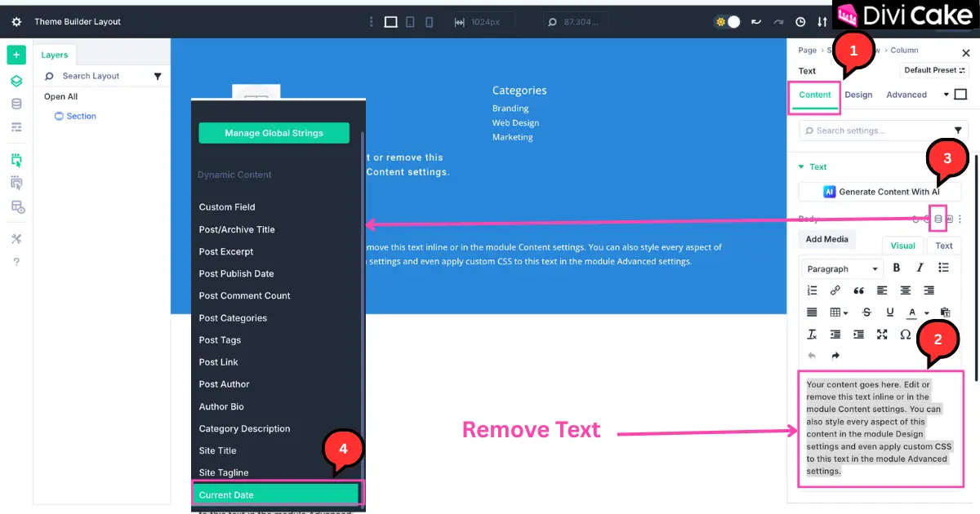Click the paste as text icon
Screen dimensions: 980x514
click(x=946, y=312)
